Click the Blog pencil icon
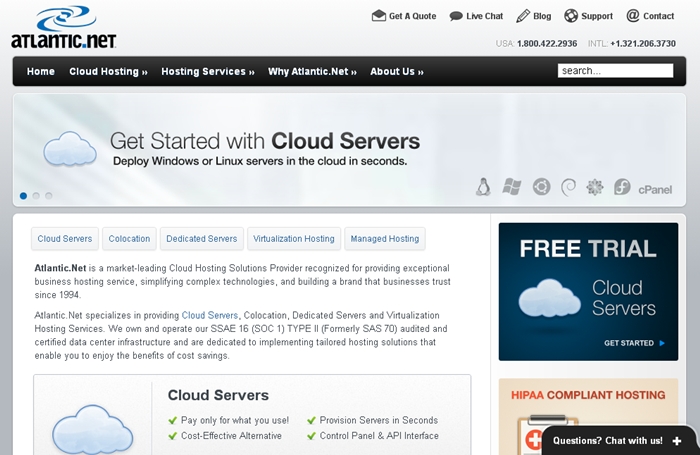The image size is (700, 455). (x=523, y=16)
